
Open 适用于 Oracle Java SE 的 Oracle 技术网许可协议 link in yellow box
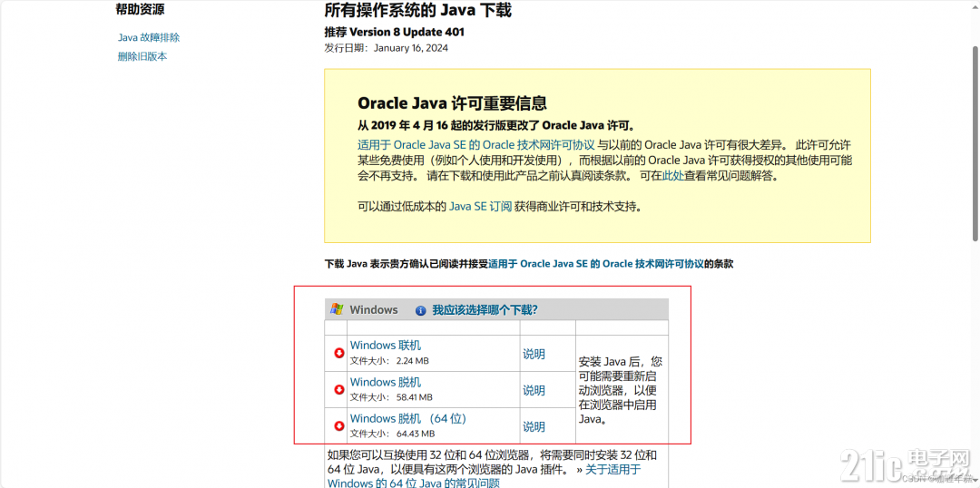476,143
